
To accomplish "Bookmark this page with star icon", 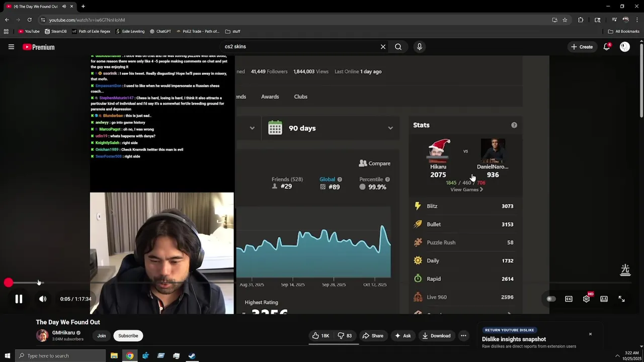I will tap(565, 20).
